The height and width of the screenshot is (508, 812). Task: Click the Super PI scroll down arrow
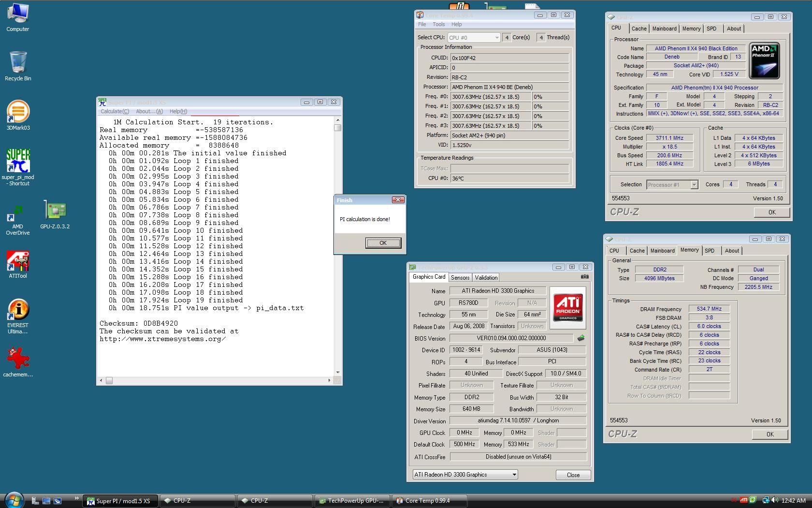tap(337, 373)
